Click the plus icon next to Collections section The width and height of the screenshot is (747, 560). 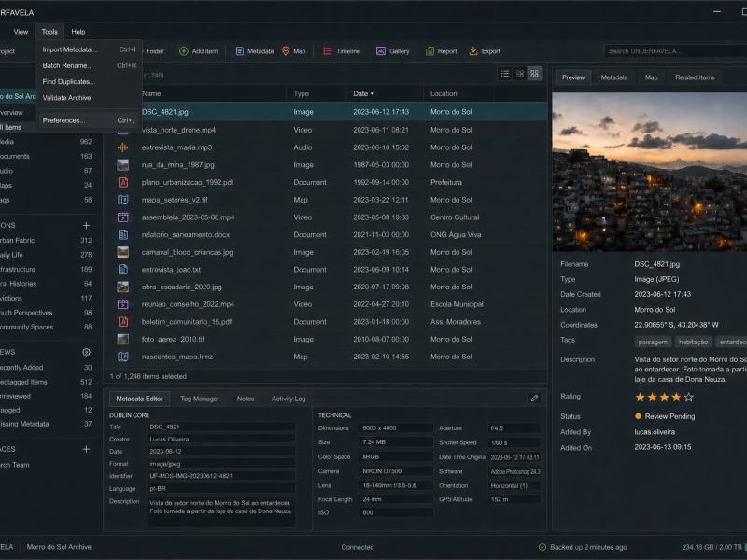click(x=86, y=225)
